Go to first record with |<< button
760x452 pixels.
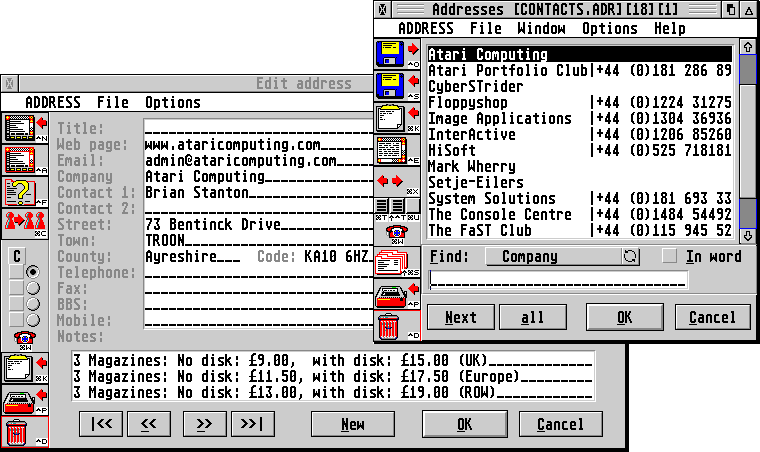tap(101, 424)
